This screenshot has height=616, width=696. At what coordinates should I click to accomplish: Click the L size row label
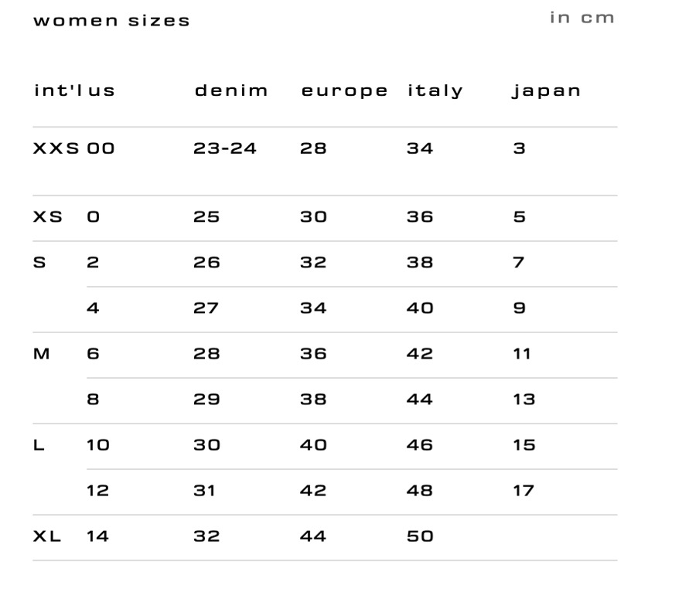(x=39, y=445)
